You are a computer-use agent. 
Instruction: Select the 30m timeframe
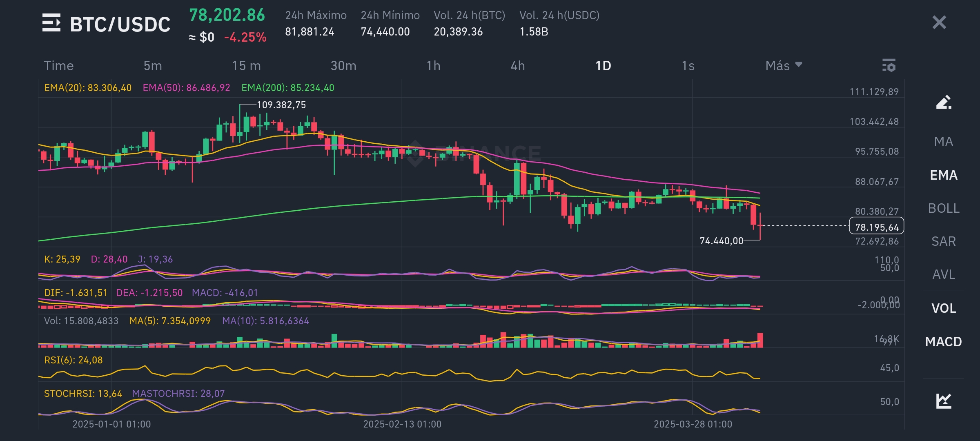pyautogui.click(x=343, y=66)
